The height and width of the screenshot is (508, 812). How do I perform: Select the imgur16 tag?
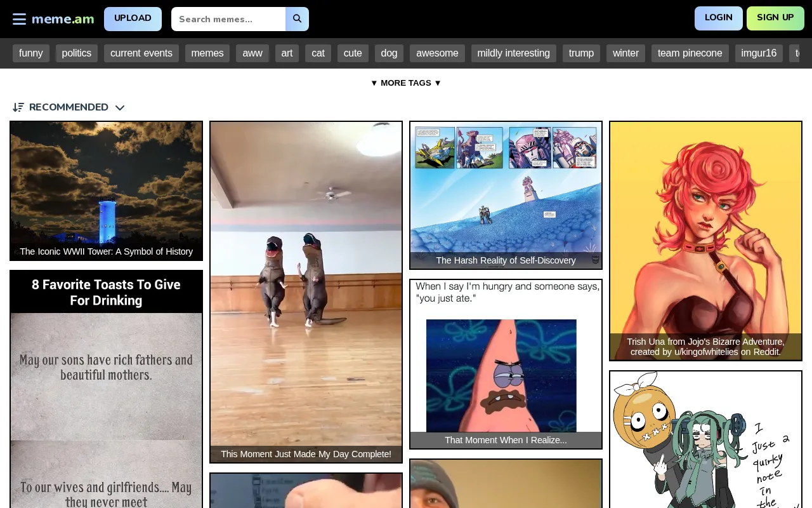[x=759, y=53]
